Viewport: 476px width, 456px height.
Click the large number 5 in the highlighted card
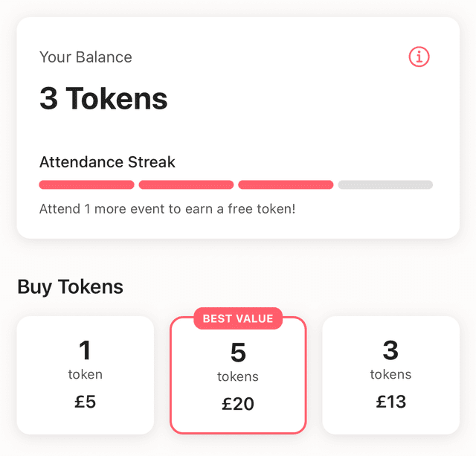238,352
